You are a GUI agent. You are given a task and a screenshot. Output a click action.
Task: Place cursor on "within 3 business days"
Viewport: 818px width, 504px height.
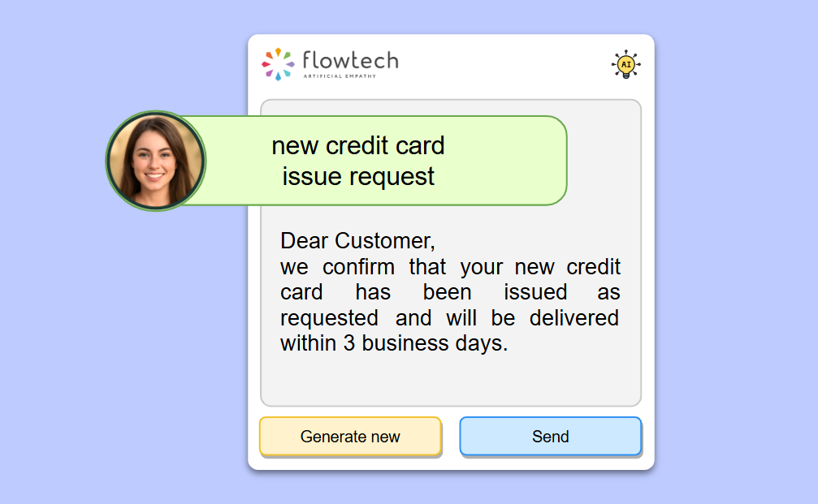pos(393,343)
